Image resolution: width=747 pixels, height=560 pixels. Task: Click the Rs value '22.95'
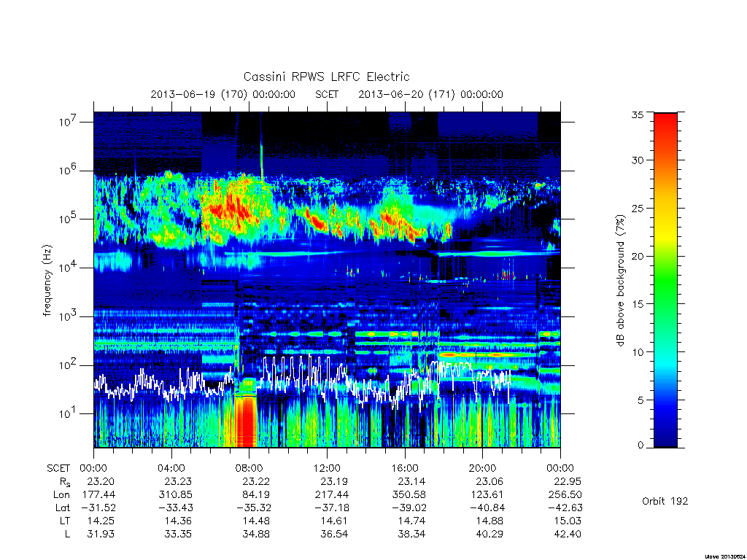pyautogui.click(x=568, y=481)
